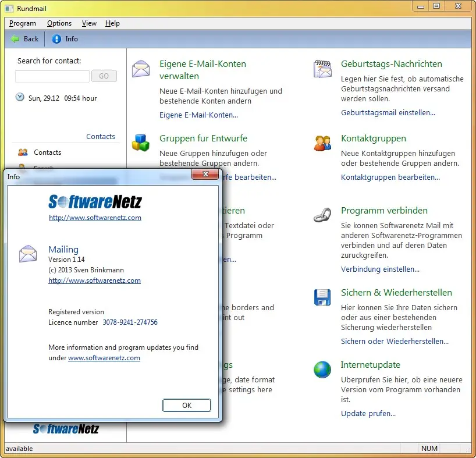Click the envelope icon in the Info dialog
This screenshot has width=476, height=458.
coord(28,253)
